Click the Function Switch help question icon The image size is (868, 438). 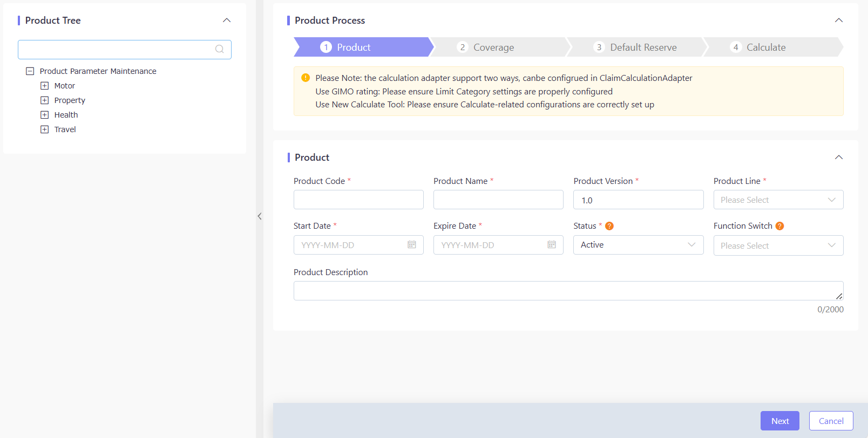[x=779, y=226]
